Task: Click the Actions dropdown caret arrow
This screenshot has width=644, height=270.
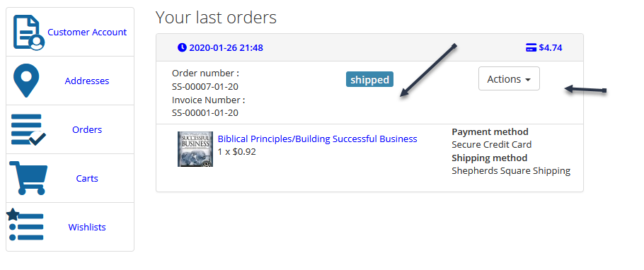Action: coord(527,80)
